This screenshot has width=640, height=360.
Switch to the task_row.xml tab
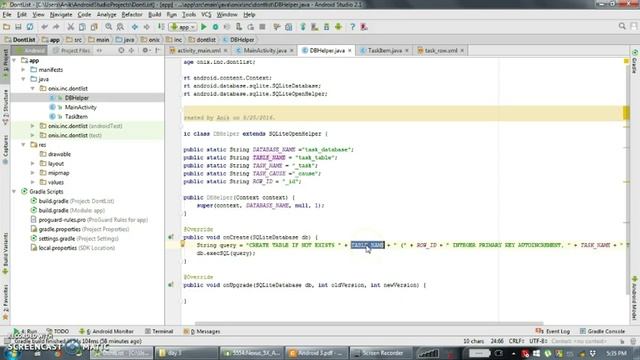click(x=441, y=51)
